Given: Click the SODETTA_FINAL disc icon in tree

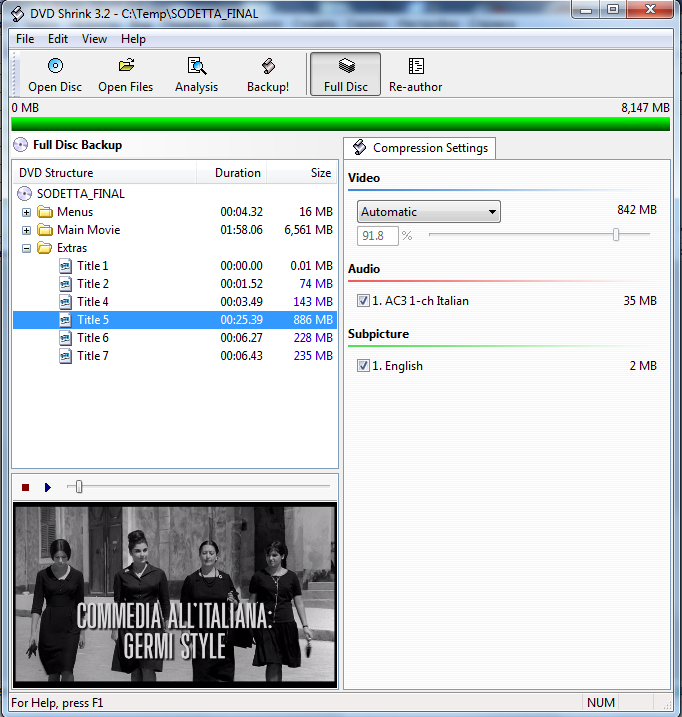Looking at the screenshot, I should [24, 194].
